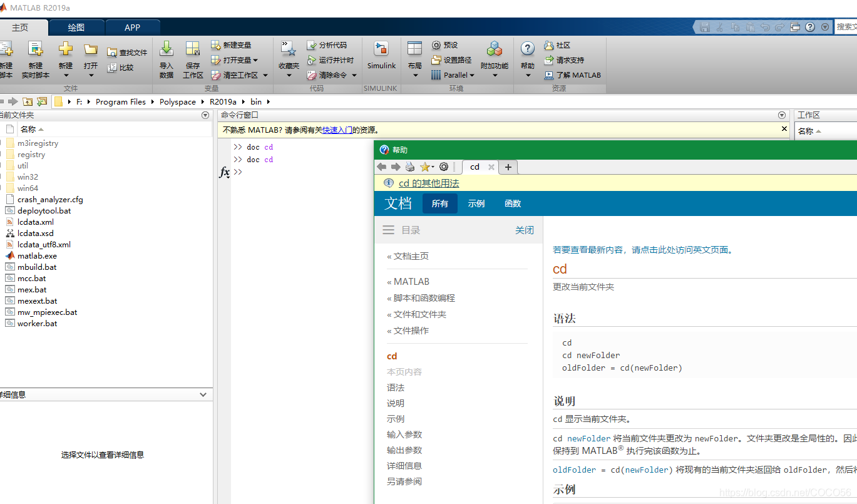Open the 社区 community link
857x504 pixels.
click(x=557, y=45)
